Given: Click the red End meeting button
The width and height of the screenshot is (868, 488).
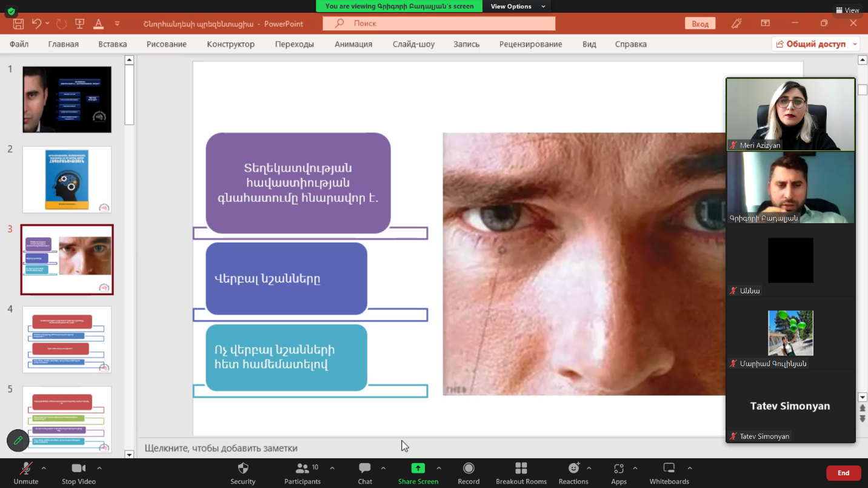Looking at the screenshot, I should pos(843,473).
